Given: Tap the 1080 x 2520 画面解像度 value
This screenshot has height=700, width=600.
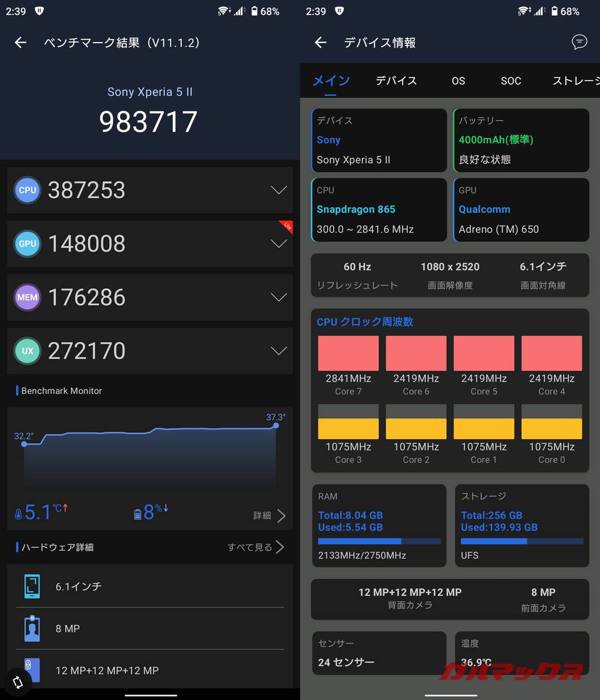Looking at the screenshot, I should tap(450, 266).
